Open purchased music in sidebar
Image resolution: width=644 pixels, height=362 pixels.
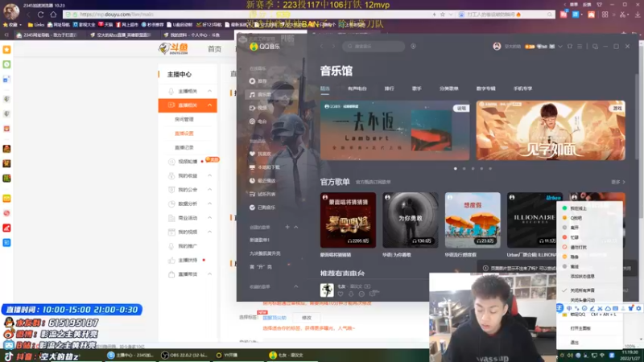tap(262, 208)
